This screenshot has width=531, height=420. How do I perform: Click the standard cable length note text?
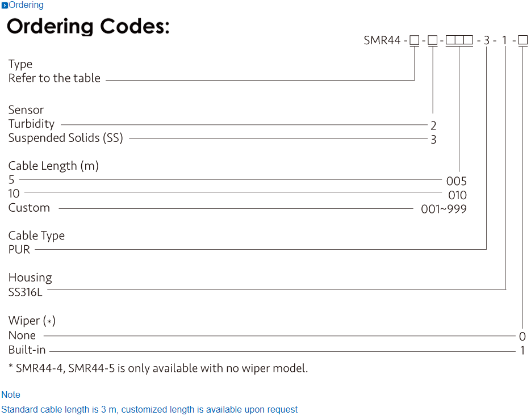pyautogui.click(x=149, y=409)
